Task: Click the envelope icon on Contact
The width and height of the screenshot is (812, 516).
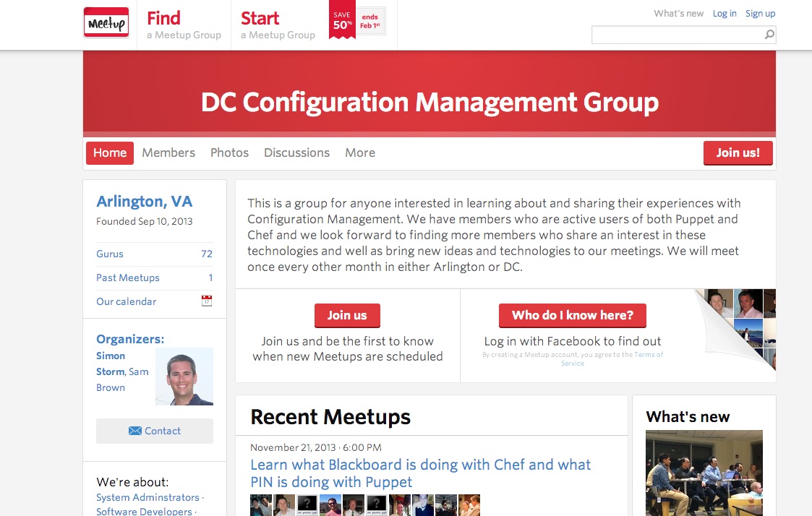Action: click(134, 431)
